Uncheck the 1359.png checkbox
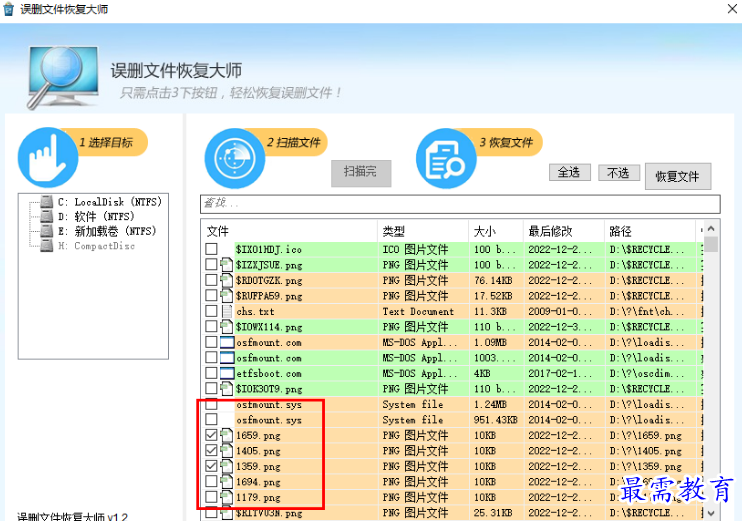 click(x=212, y=466)
